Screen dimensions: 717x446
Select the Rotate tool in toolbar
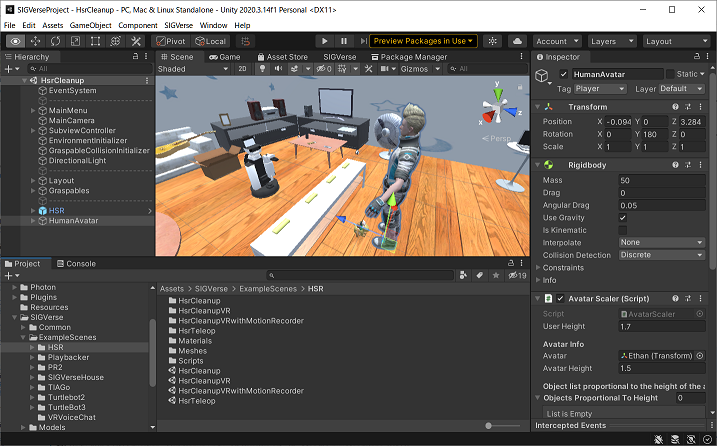(x=55, y=41)
